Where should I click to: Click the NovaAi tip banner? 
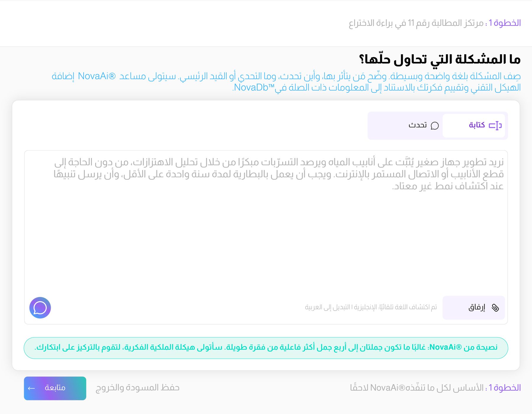pyautogui.click(x=266, y=348)
